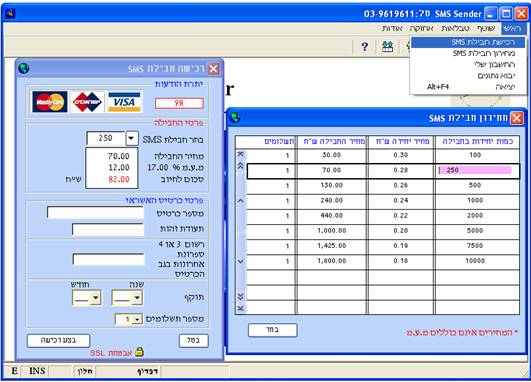Click the אבטחת SSL security link
This screenshot has height=382, width=531.
(x=111, y=353)
